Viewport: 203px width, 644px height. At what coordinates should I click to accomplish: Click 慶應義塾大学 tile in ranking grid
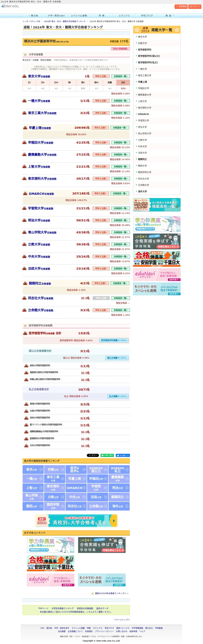[x=119, y=479]
